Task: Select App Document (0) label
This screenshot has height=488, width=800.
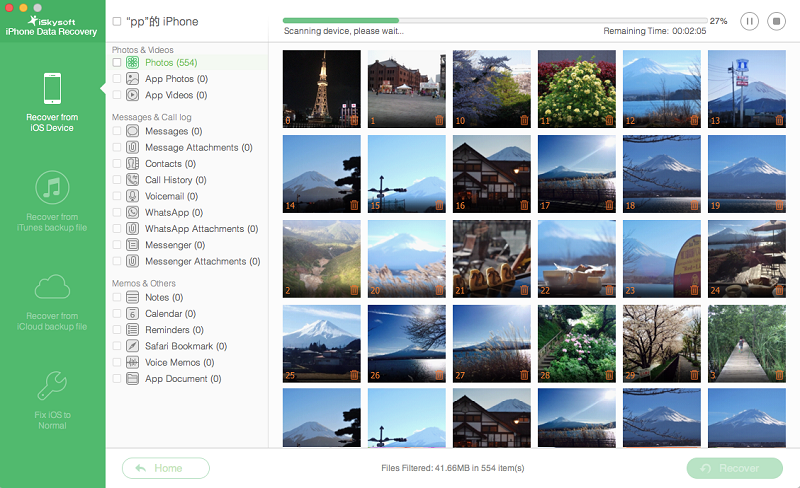Action: click(183, 379)
